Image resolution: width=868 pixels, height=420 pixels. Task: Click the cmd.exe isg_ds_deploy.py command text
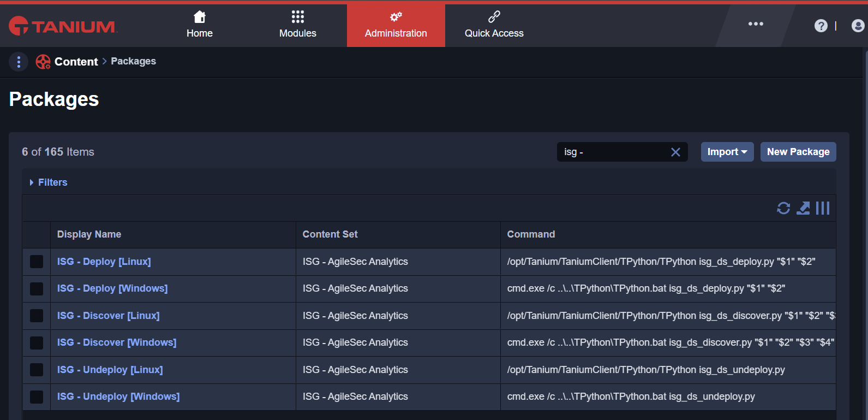tap(646, 288)
